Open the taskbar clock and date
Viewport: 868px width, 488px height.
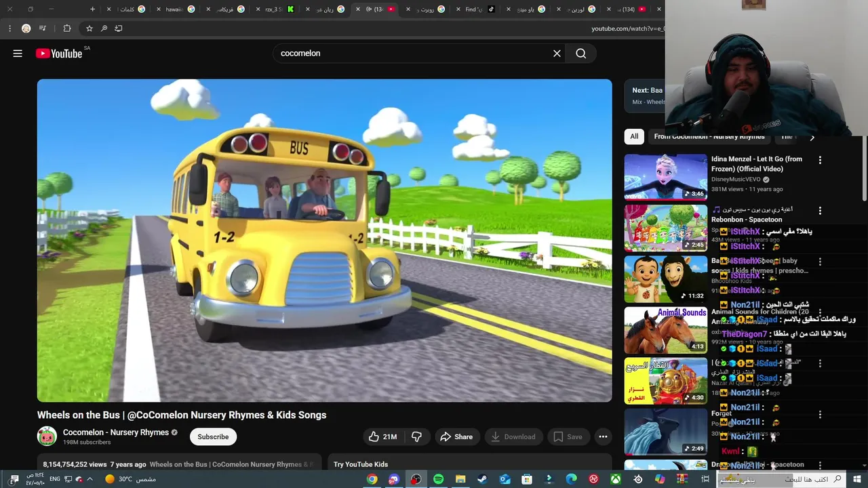[35, 479]
